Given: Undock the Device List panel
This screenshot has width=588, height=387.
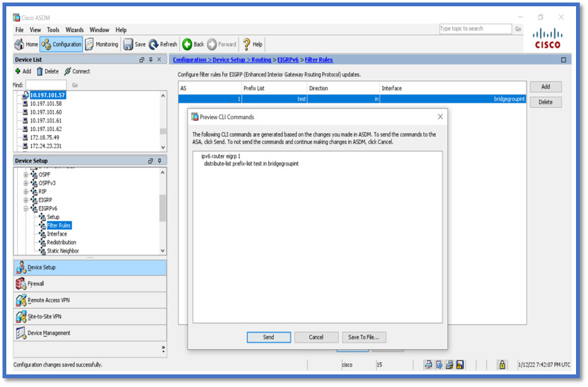Looking at the screenshot, I should coord(142,60).
